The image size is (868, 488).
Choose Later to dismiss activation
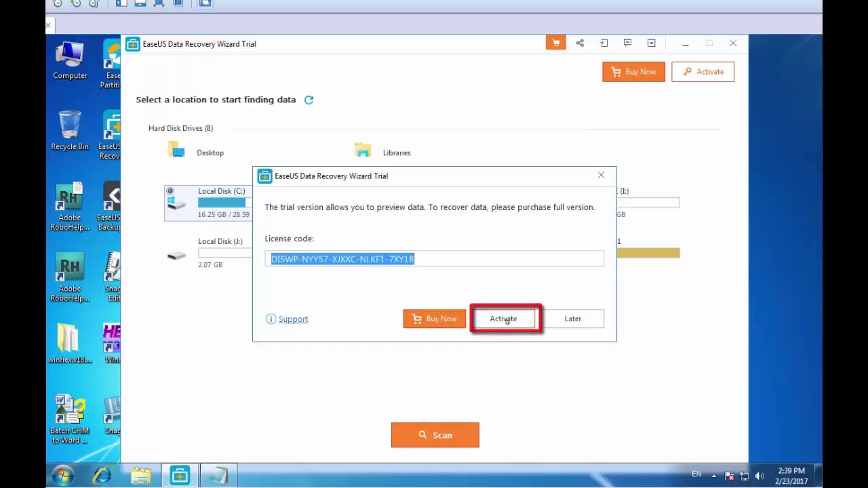(x=573, y=319)
